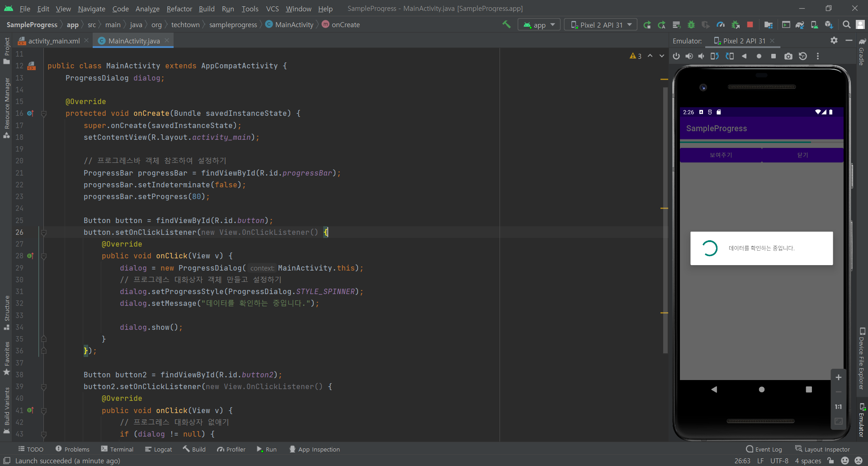Click the emulator toolbar Back triangle icon

[744, 56]
